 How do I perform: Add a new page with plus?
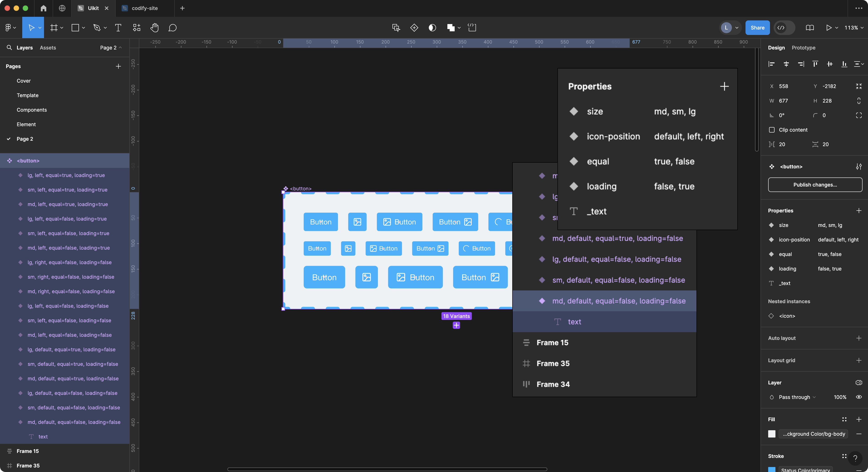[x=118, y=66]
